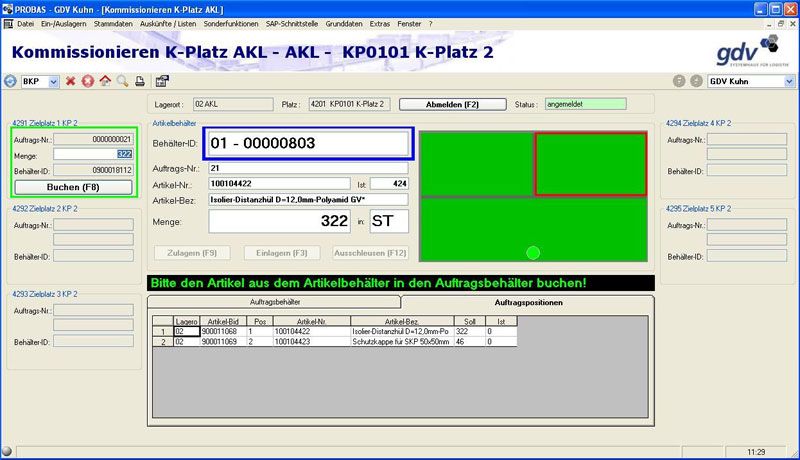Click the Abmelden (F2) button

coord(452,104)
